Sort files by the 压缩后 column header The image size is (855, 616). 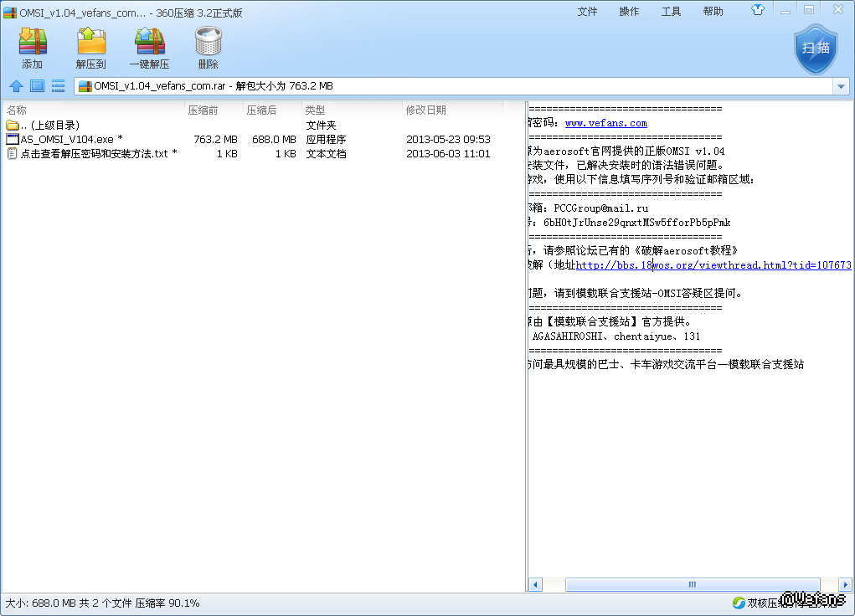[x=273, y=110]
